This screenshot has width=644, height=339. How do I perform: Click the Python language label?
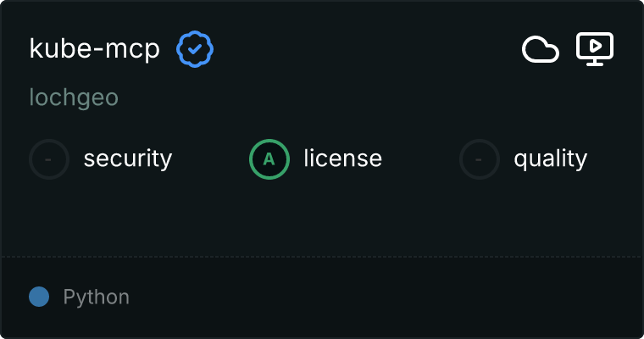(96, 297)
